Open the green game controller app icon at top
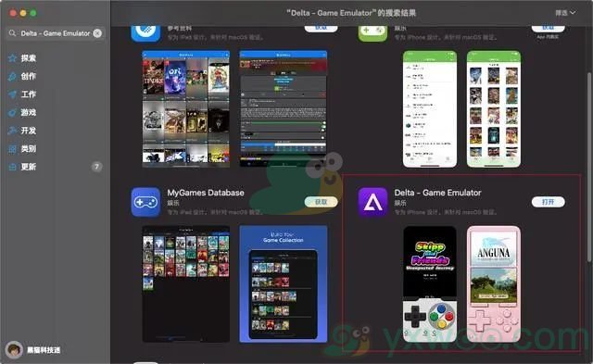This screenshot has width=593, height=364. [372, 33]
